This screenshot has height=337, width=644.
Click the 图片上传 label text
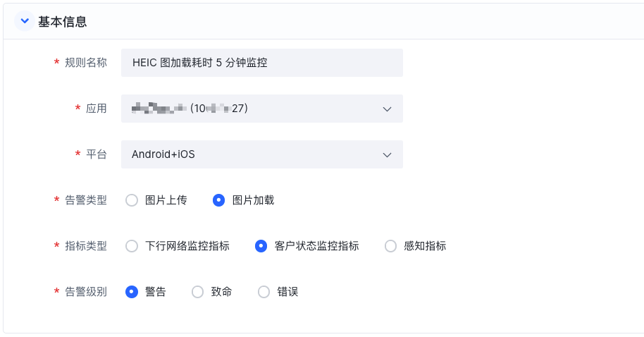point(166,200)
